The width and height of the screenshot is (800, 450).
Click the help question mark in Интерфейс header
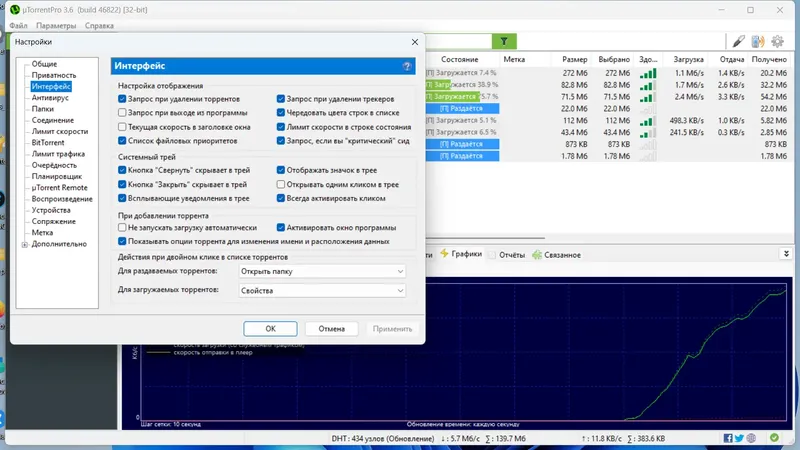click(407, 66)
